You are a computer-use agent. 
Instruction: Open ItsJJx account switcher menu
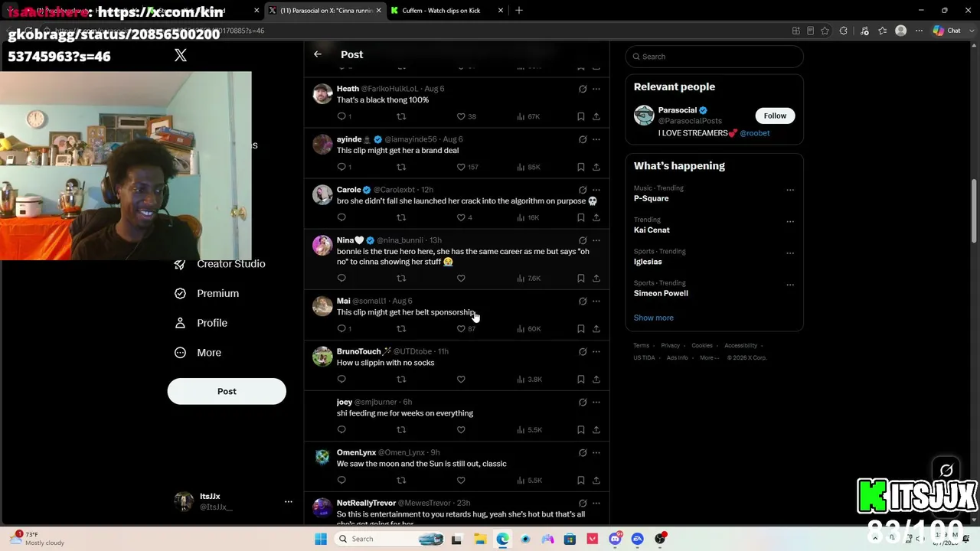[x=289, y=502]
